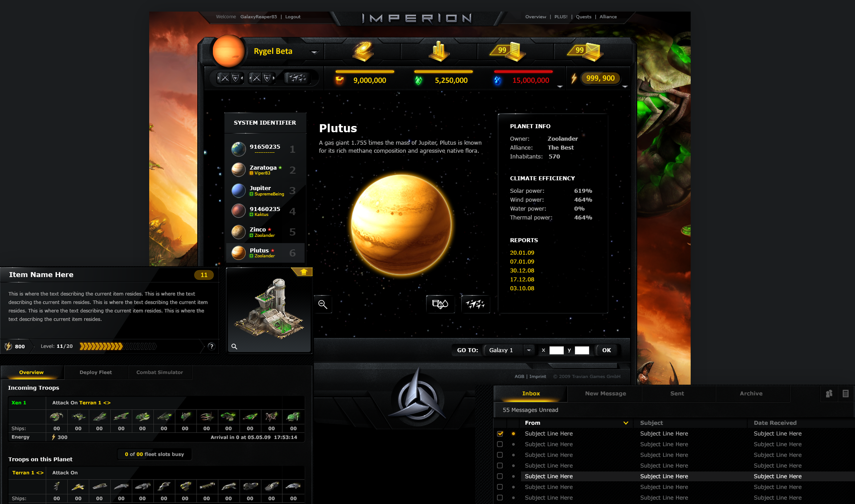Image resolution: width=855 pixels, height=504 pixels.
Task: Click the fleet ships icon in planet toolbar
Action: (297, 78)
